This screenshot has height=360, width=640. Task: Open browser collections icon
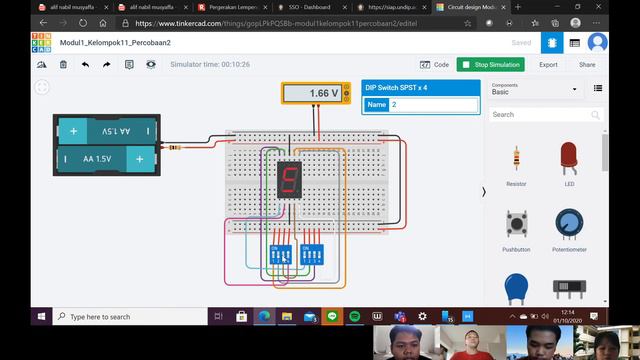555,23
